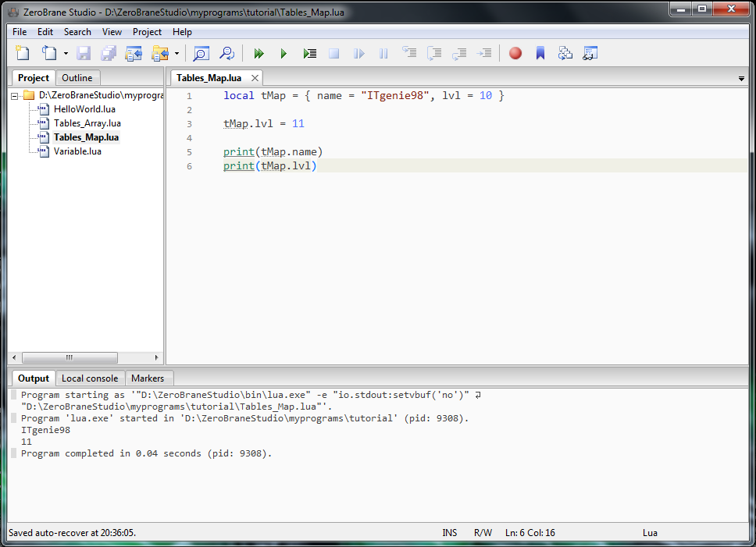The image size is (756, 547).
Task: Select the Step Into debugging icon
Action: 409,53
